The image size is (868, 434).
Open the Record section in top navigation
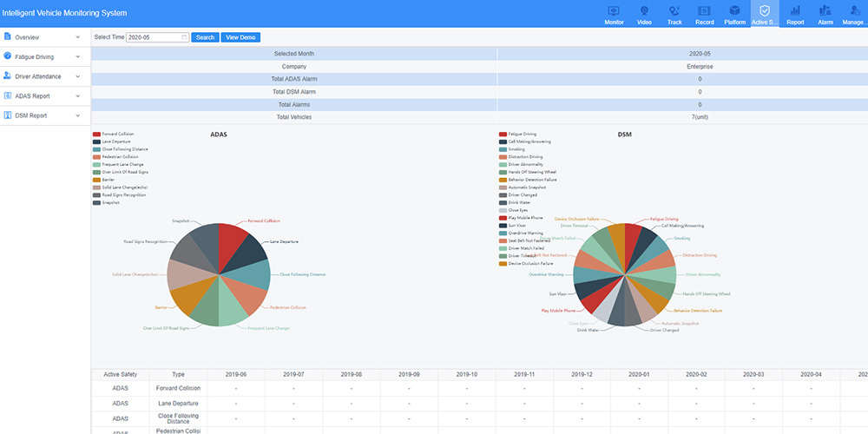tap(704, 15)
